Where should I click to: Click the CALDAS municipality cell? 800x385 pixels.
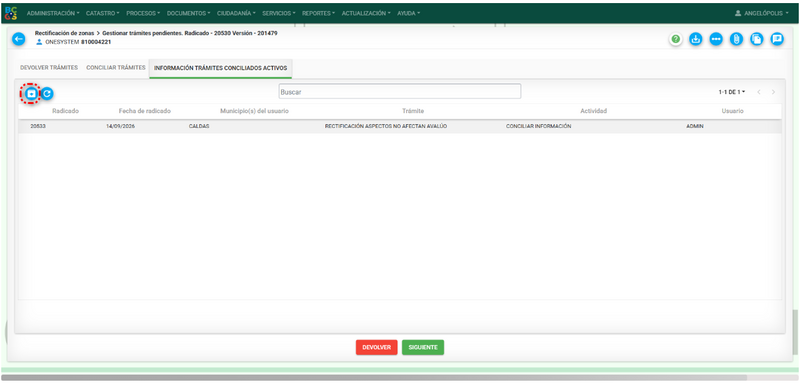199,126
